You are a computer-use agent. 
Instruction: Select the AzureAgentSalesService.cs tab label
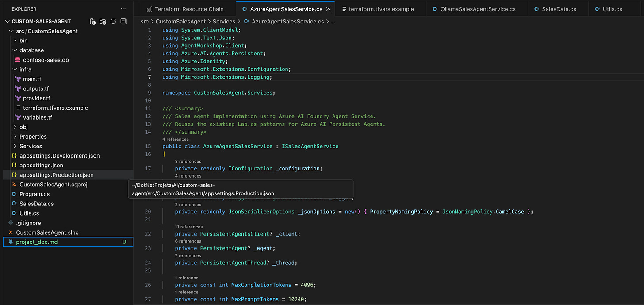[286, 9]
